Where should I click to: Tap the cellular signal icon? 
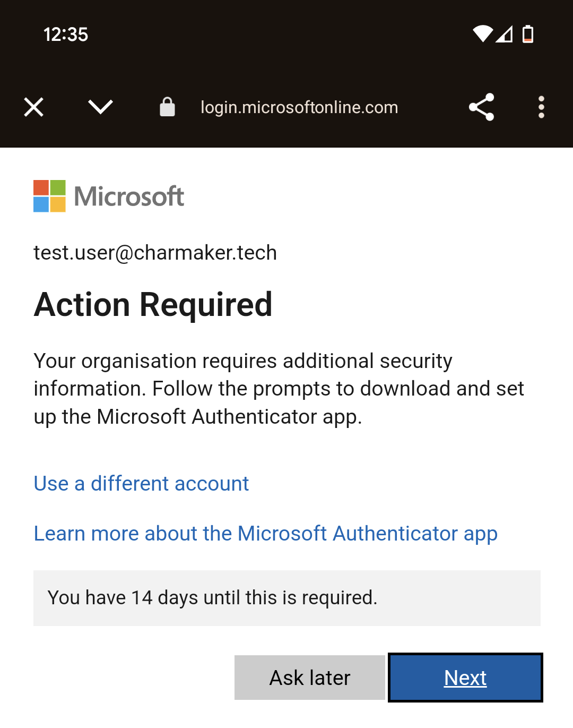pos(505,35)
